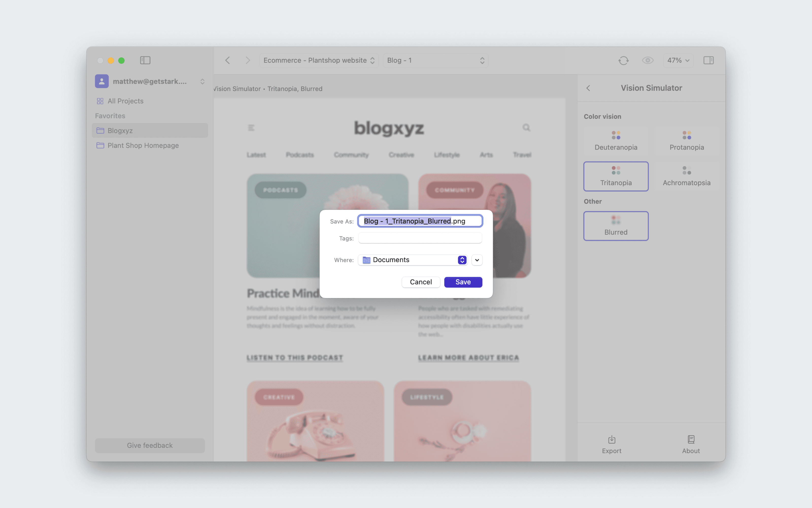Select the Plant Shop Homepage folder
The height and width of the screenshot is (508, 812).
150,146
